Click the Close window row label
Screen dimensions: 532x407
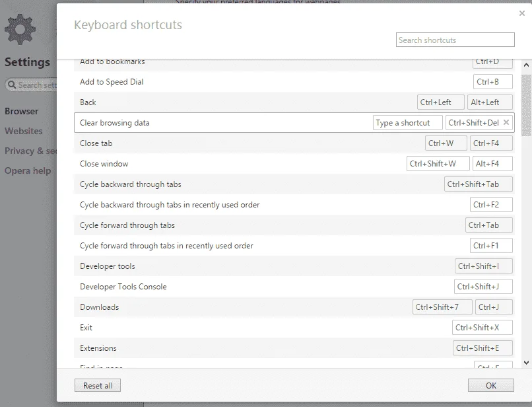[104, 164]
